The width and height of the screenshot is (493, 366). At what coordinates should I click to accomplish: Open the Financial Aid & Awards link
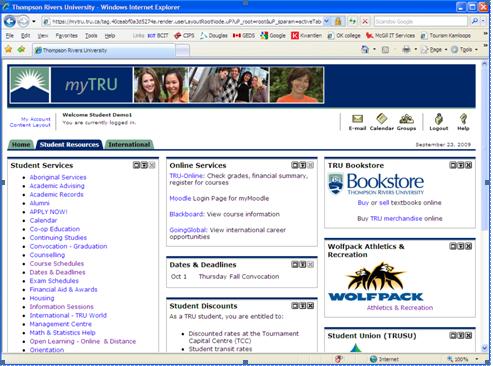pyautogui.click(x=63, y=289)
